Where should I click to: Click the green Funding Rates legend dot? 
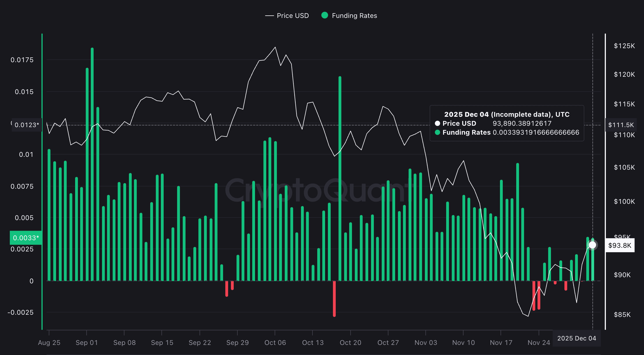click(325, 15)
